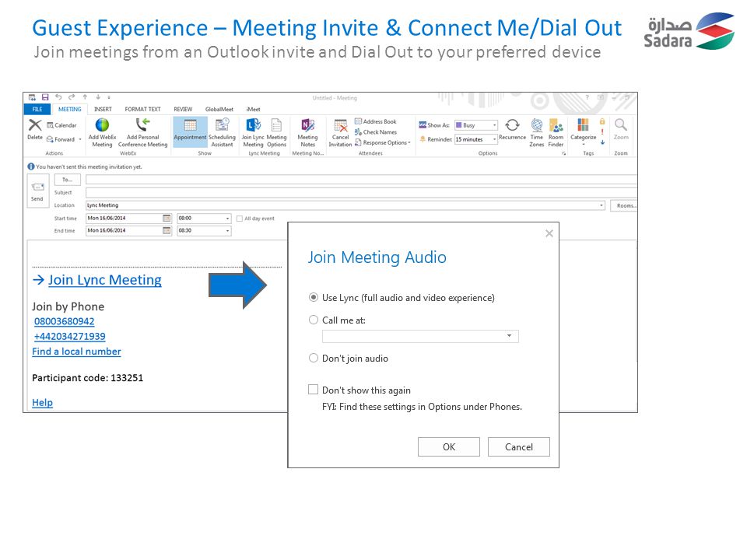The height and width of the screenshot is (560, 747).
Task: Click the Recurrence icon
Action: point(512,125)
